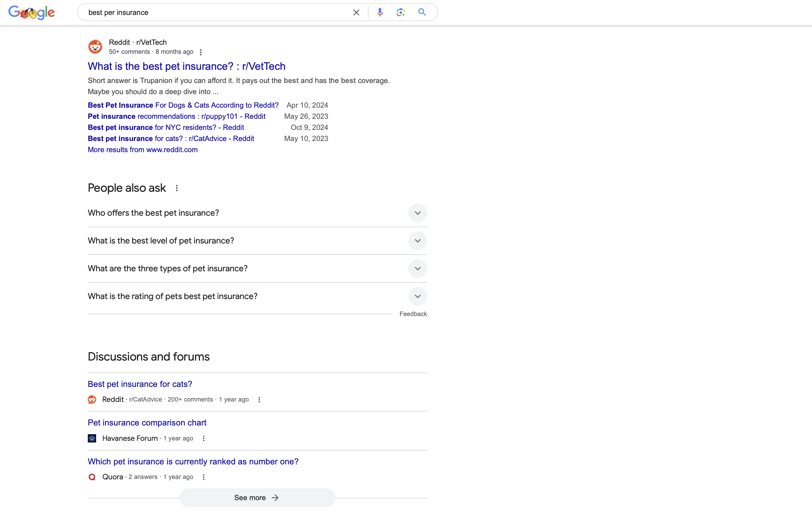This screenshot has width=812, height=521.
Task: Expand 'Who offers the best pet insurance?'
Action: [x=417, y=213]
